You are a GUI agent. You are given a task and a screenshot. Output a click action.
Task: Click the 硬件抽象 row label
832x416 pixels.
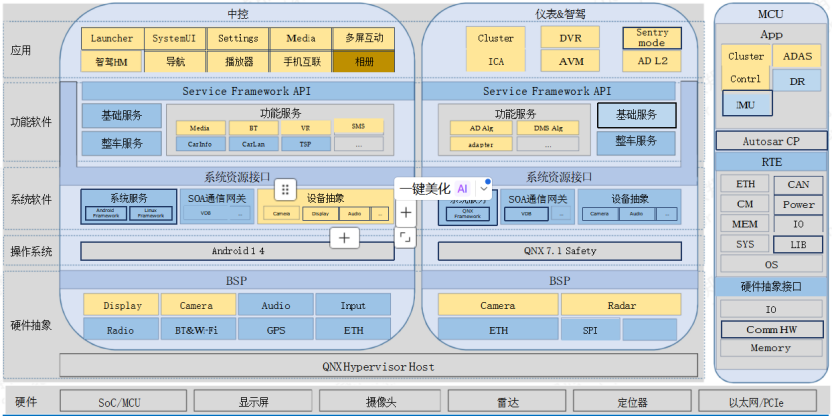pos(31,325)
